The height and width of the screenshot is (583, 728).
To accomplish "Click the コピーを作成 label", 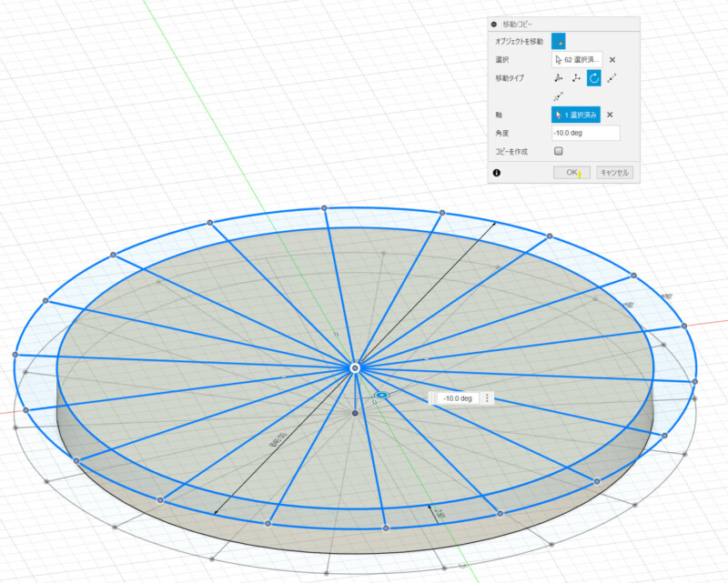I will (x=511, y=151).
